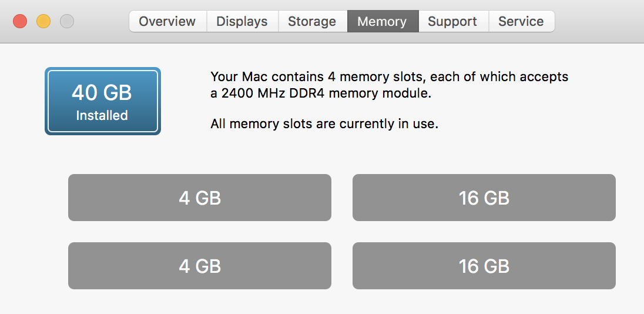Go to the Support tab
The width and height of the screenshot is (644, 314).
click(453, 22)
